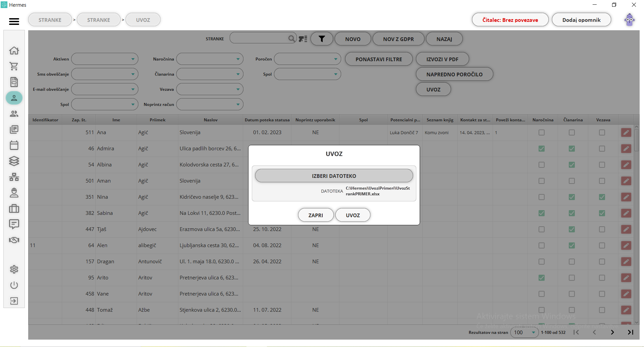Open the Sms obveščanje dropdown

pos(105,74)
